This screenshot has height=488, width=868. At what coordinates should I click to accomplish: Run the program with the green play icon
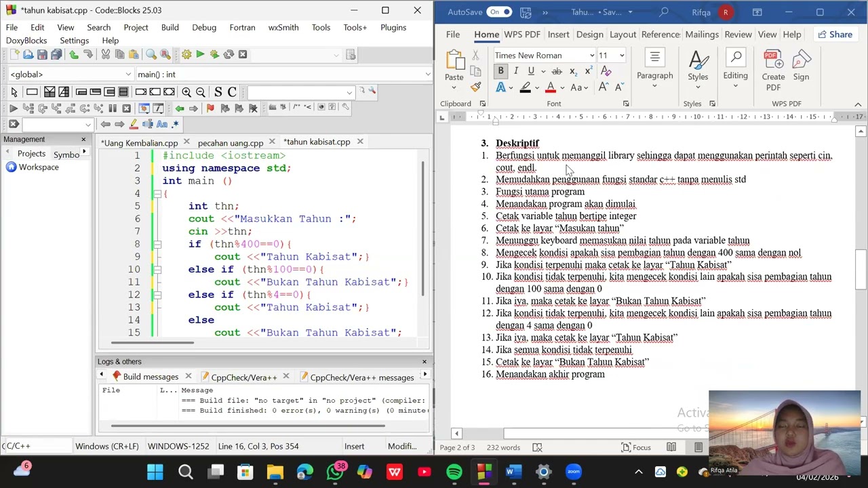pos(200,54)
